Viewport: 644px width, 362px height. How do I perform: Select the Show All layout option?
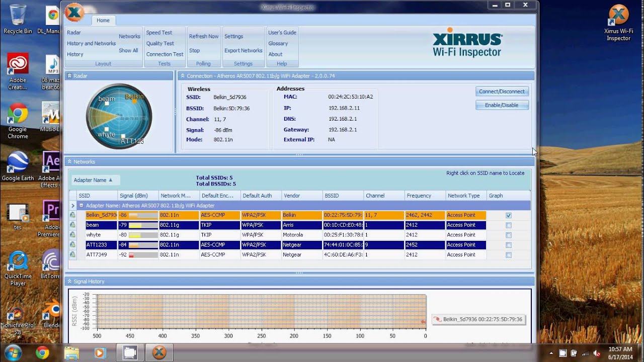tap(128, 50)
